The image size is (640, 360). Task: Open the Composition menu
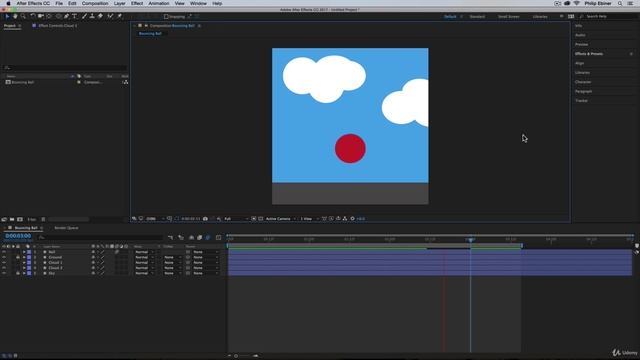pyautogui.click(x=95, y=3)
